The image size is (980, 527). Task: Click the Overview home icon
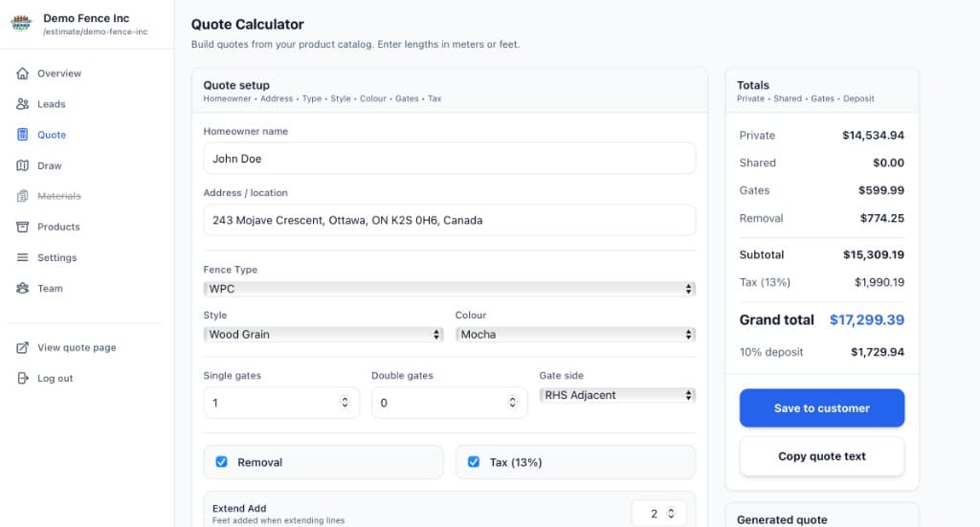coord(23,73)
